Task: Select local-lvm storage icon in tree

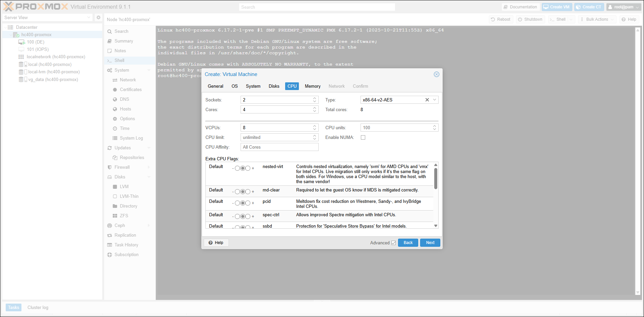Action: (23, 72)
